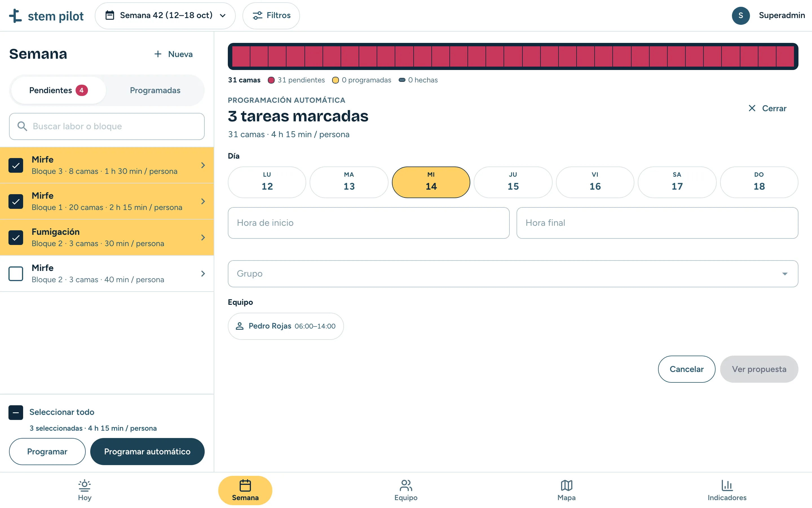The width and height of the screenshot is (812, 508).
Task: Expand Mirfe Bloque 3 chevron
Action: (203, 165)
